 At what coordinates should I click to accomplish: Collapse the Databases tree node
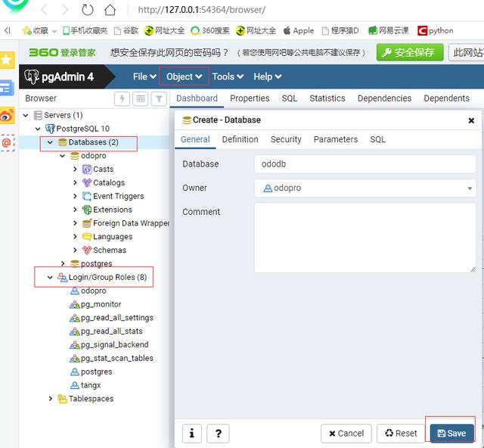(51, 142)
